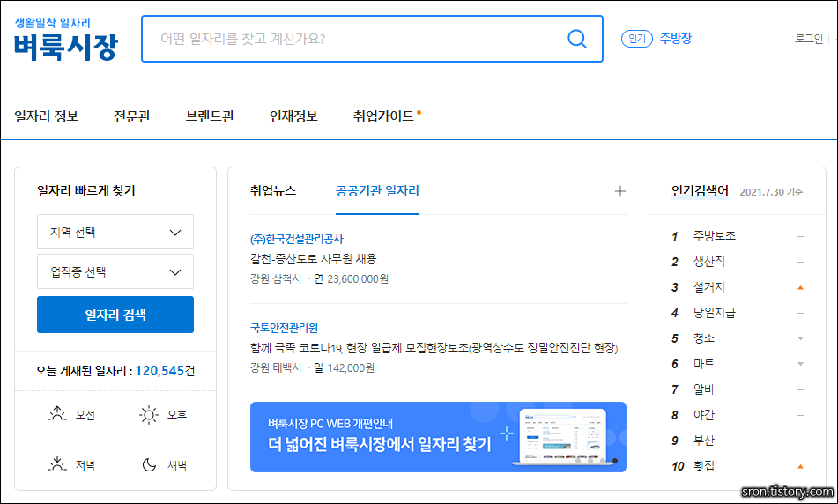This screenshot has height=504, width=838.
Task: Click the popular keyword 주방장
Action: (x=676, y=39)
